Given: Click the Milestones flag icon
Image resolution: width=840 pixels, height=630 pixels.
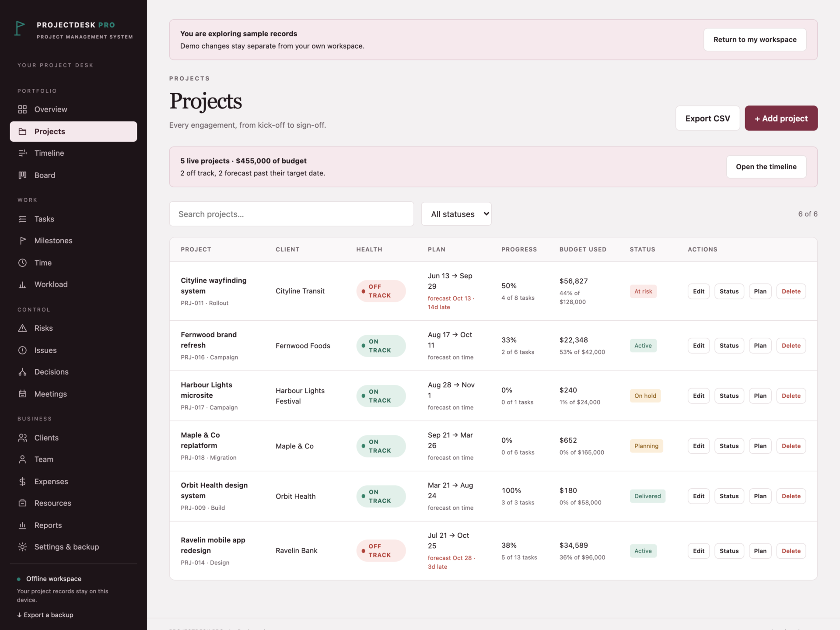Looking at the screenshot, I should pos(22,241).
